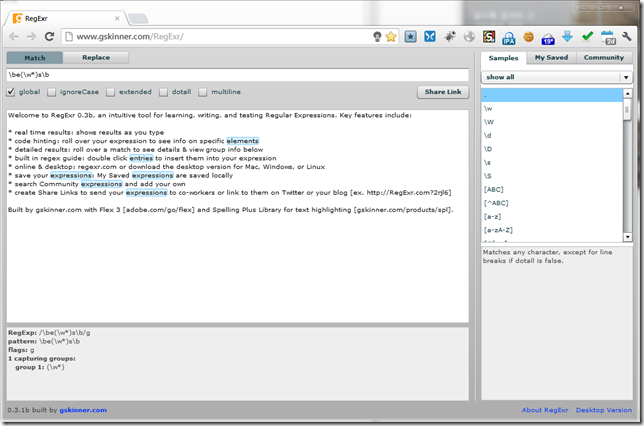Open the grey globe extension icon

(x=469, y=37)
